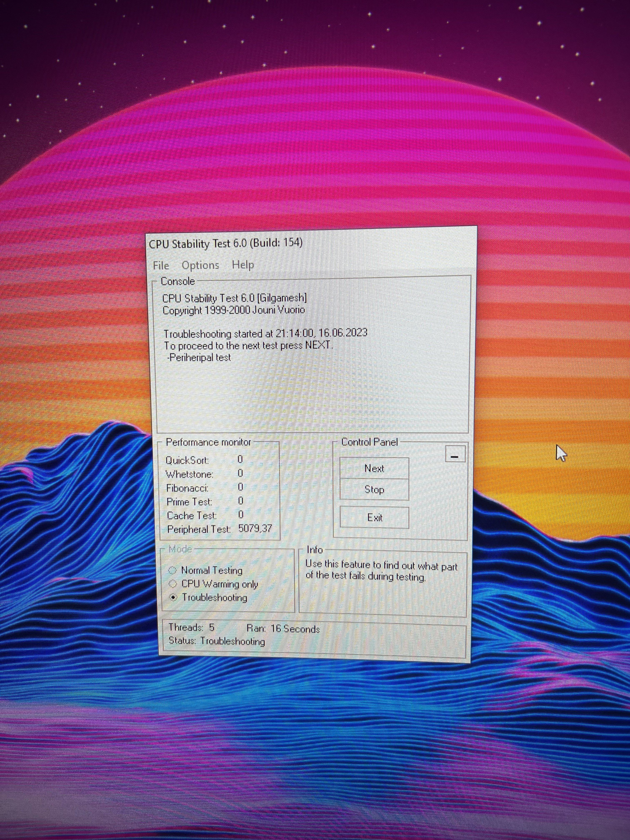The width and height of the screenshot is (630, 840).
Task: Select Normal Testing mode
Action: coord(205,570)
